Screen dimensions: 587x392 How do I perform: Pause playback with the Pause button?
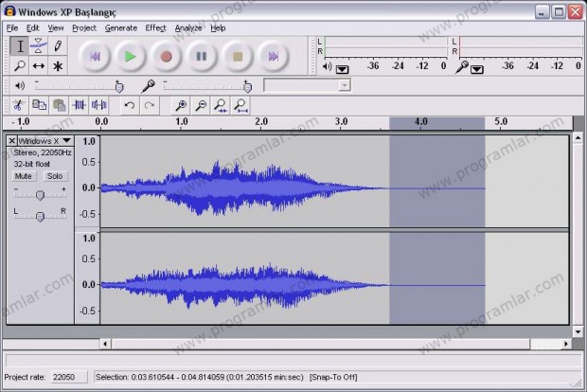[202, 56]
